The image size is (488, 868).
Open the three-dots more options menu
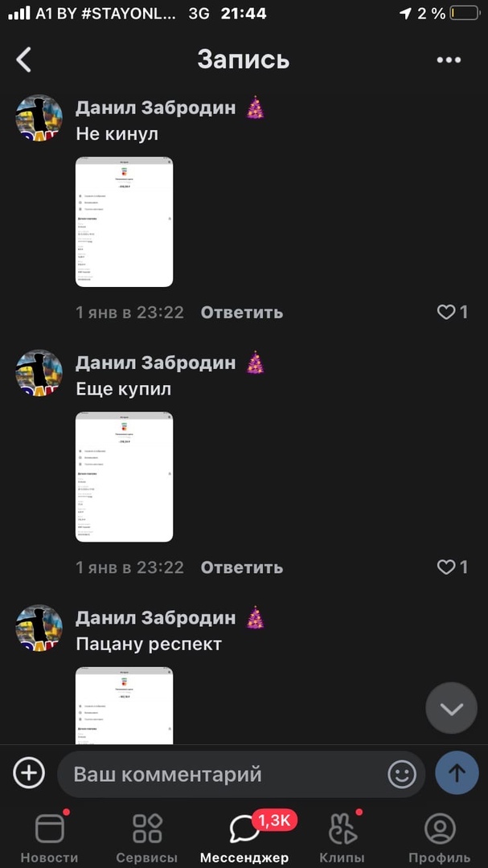[x=449, y=59]
